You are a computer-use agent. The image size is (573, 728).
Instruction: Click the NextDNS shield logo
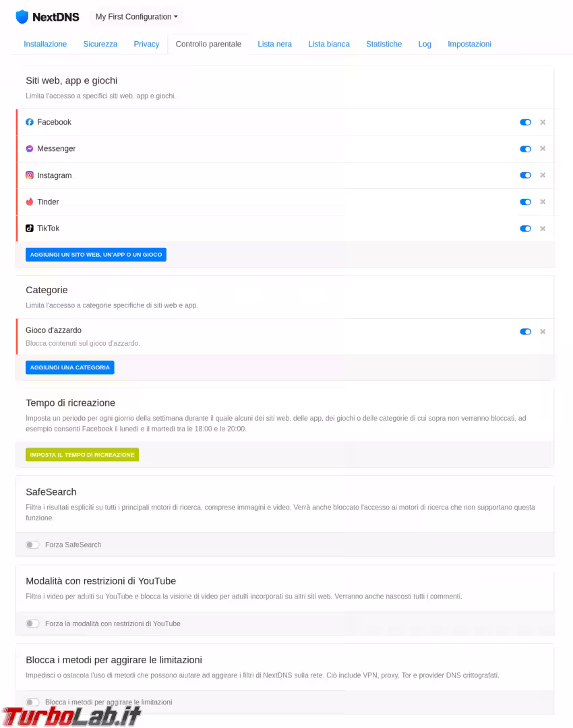pyautogui.click(x=22, y=17)
